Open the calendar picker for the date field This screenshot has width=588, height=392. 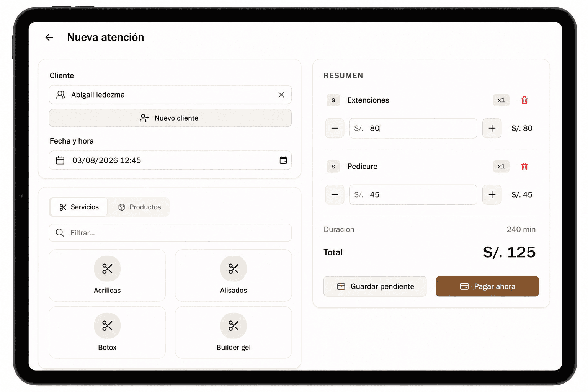coord(283,160)
